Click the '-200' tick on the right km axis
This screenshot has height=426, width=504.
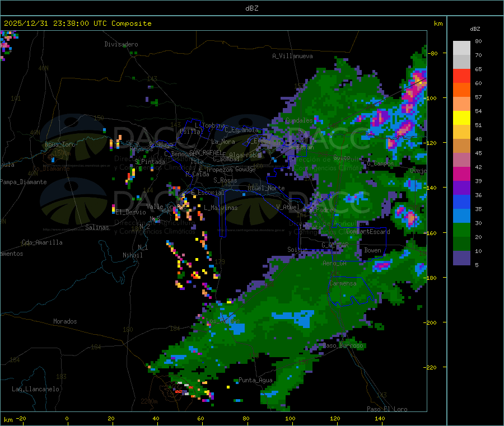430,322
